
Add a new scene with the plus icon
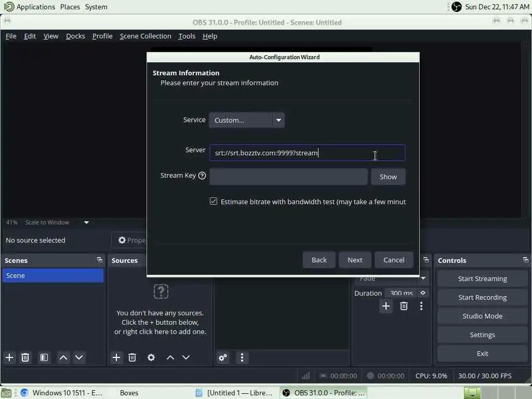point(9,357)
